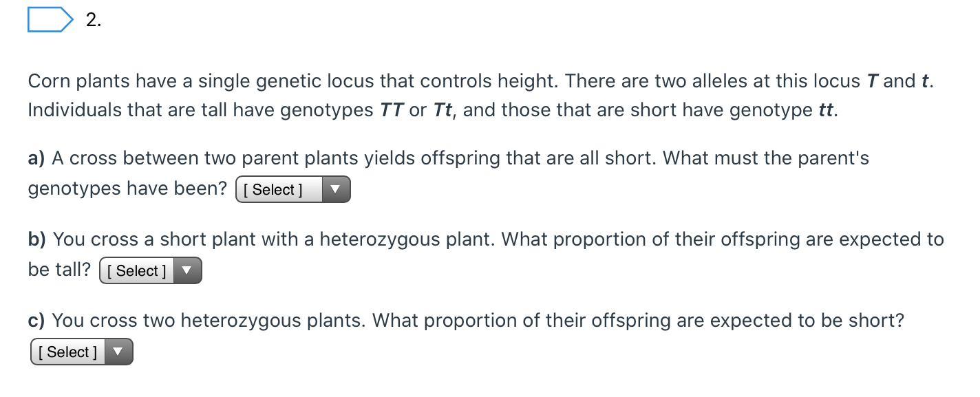Click the [ Select ] label after 'be tall?'

136,270
